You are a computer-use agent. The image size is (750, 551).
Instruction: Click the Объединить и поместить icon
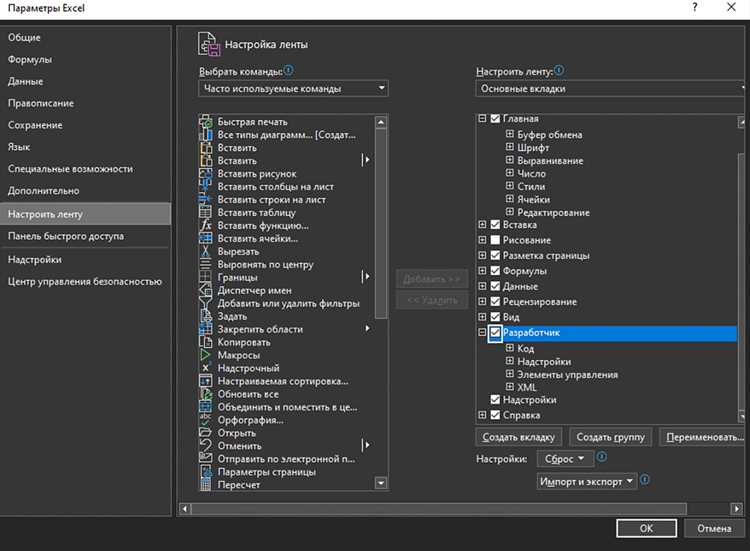[x=205, y=407]
